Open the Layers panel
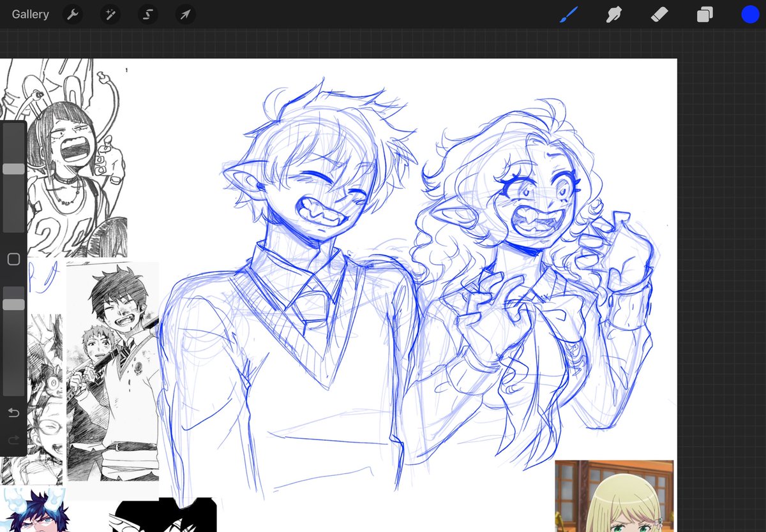The width and height of the screenshot is (766, 532). tap(704, 14)
